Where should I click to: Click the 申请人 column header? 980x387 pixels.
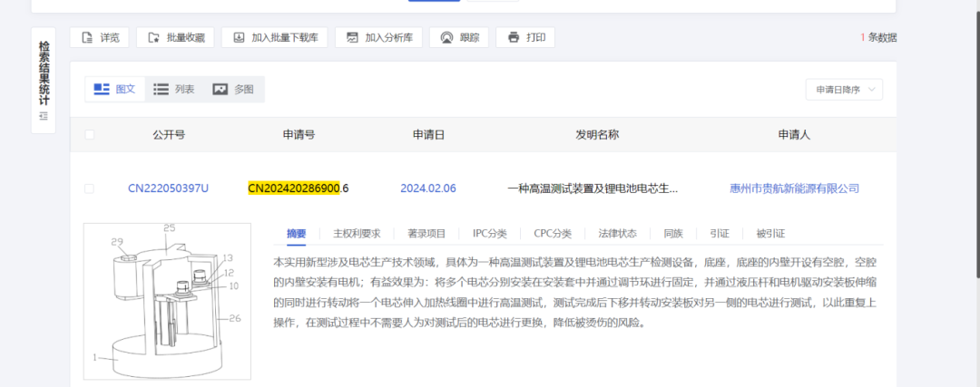point(794,135)
